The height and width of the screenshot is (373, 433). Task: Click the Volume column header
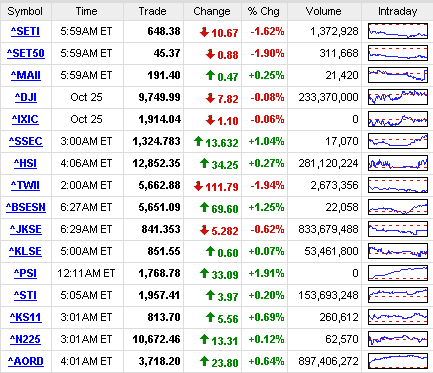(324, 11)
